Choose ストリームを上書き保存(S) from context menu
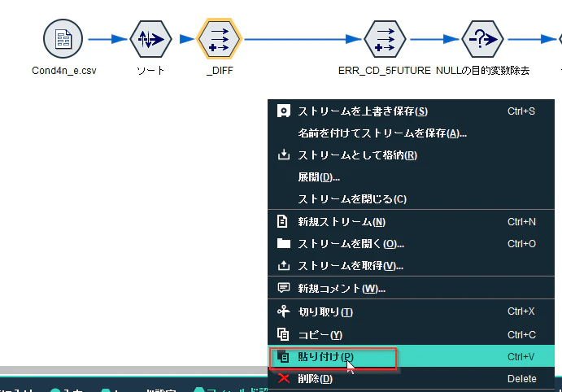The image size is (562, 392). tap(411, 111)
